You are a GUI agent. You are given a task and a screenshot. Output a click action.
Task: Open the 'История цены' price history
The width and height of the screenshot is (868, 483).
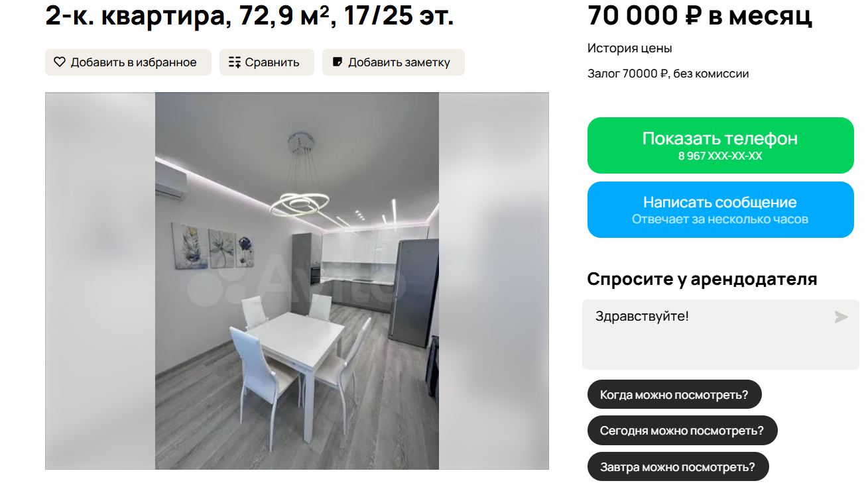click(x=630, y=48)
